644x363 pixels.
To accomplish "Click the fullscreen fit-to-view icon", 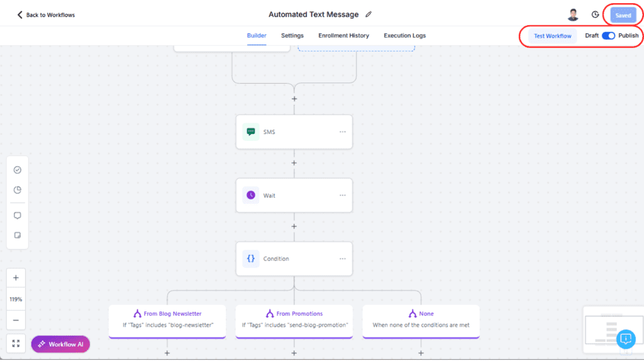I will 16,343.
